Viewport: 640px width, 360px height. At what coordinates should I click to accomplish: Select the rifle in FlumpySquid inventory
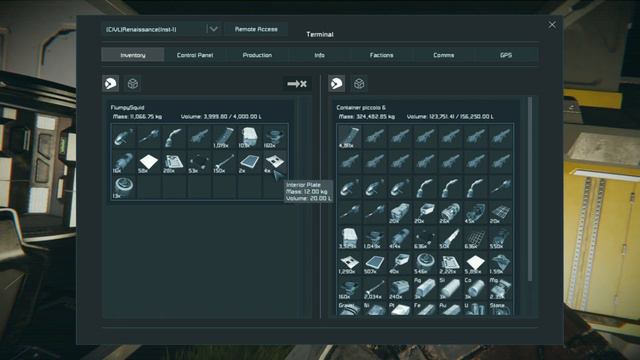[x=200, y=137]
